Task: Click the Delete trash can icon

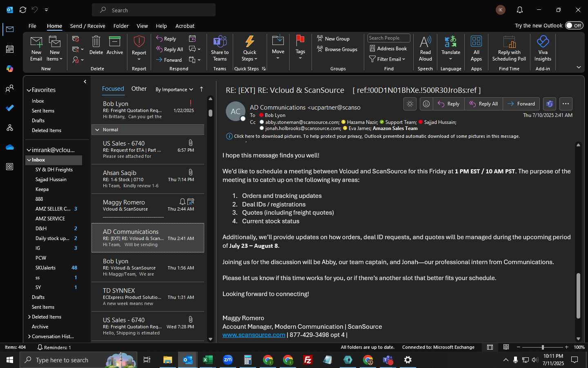Action: click(96, 42)
